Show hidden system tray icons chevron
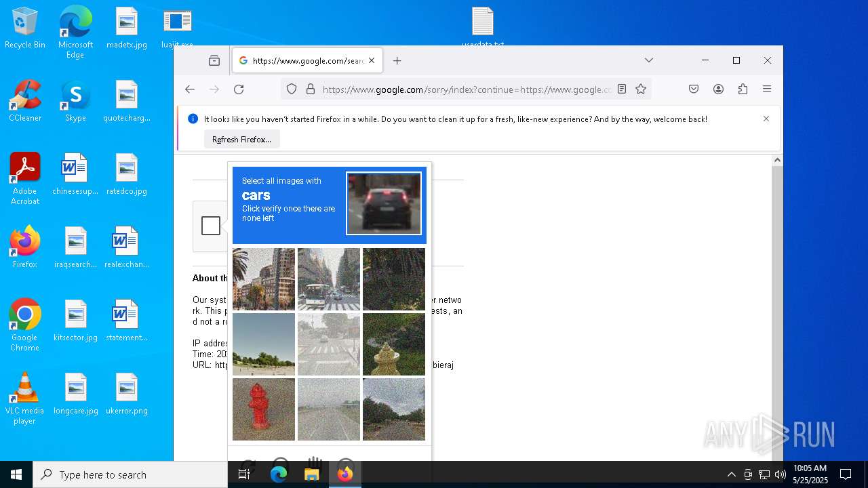This screenshot has width=868, height=488. pos(731,474)
